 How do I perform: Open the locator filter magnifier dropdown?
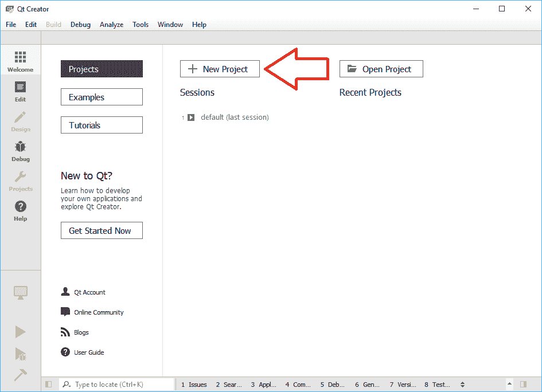[67, 385]
